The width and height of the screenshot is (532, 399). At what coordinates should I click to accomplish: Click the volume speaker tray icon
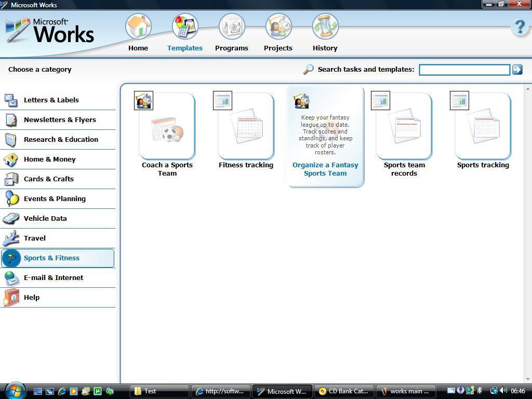[x=503, y=391]
